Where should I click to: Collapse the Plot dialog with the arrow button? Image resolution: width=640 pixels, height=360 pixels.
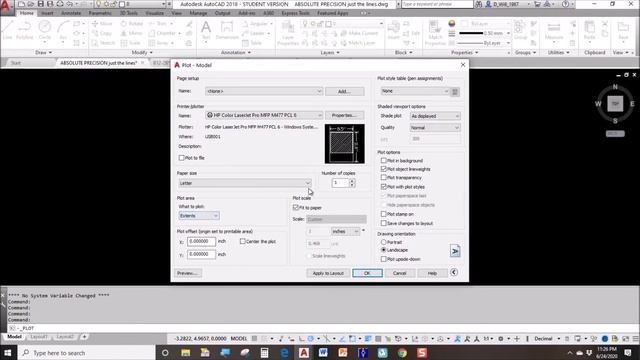click(454, 272)
